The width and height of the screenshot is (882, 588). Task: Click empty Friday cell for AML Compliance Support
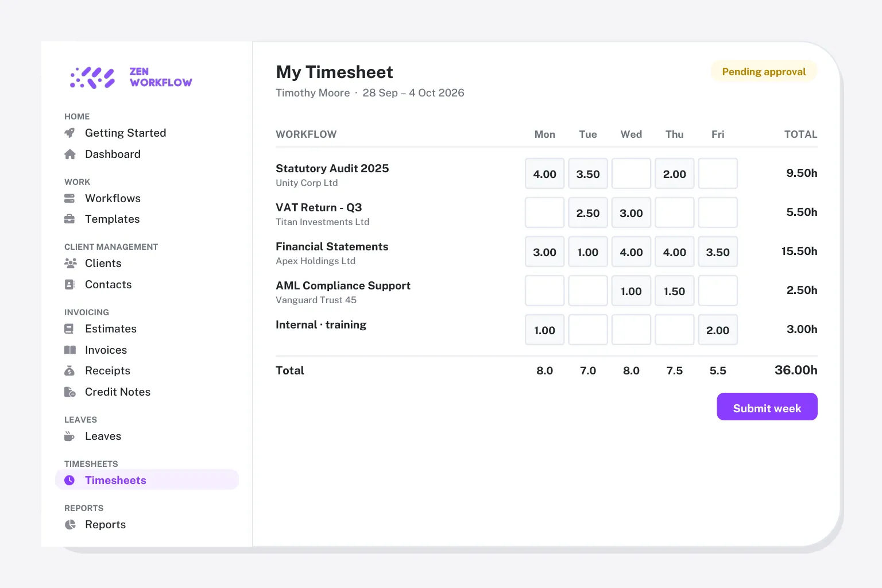(718, 291)
